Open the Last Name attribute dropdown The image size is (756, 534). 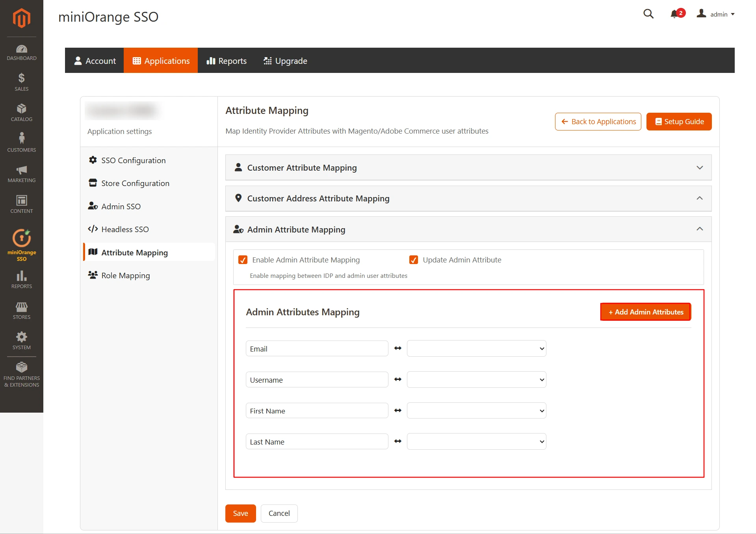tap(476, 441)
